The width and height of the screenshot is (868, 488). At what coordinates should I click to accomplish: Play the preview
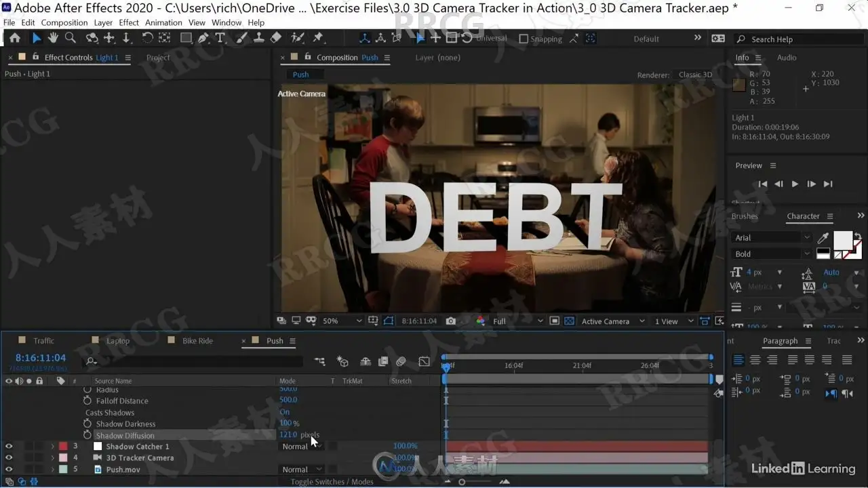[795, 184]
